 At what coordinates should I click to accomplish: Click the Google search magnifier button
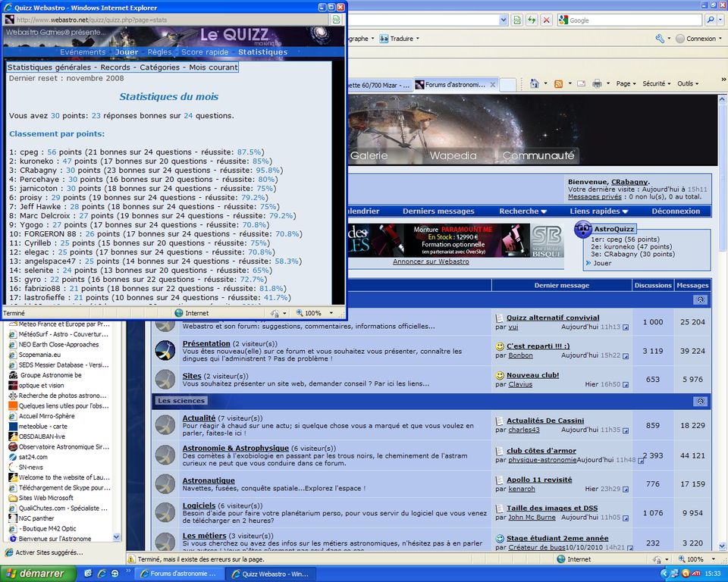[x=711, y=20]
